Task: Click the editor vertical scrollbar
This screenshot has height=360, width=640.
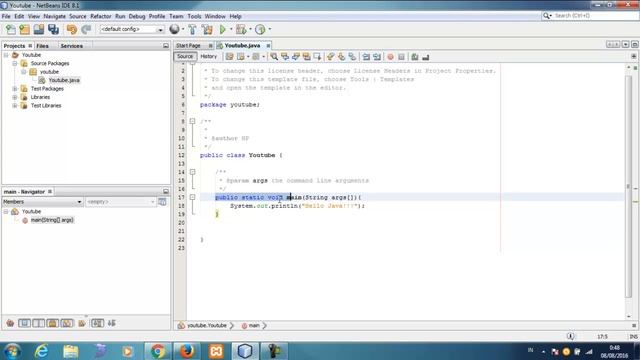Action: [629, 187]
